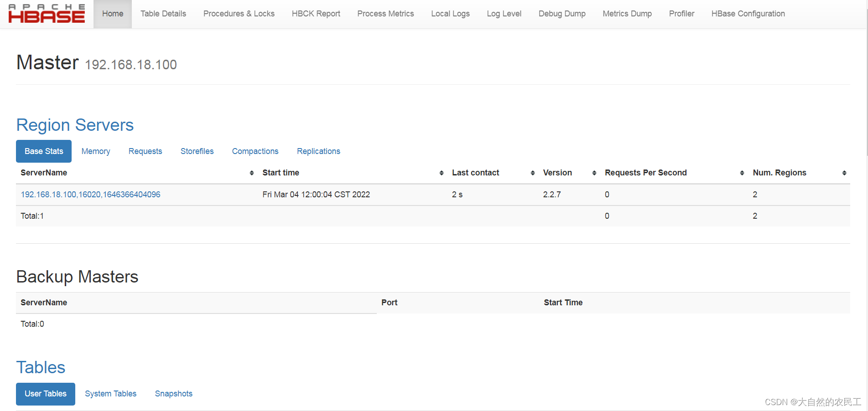
Task: Switch to System Tables tab
Action: (x=110, y=394)
